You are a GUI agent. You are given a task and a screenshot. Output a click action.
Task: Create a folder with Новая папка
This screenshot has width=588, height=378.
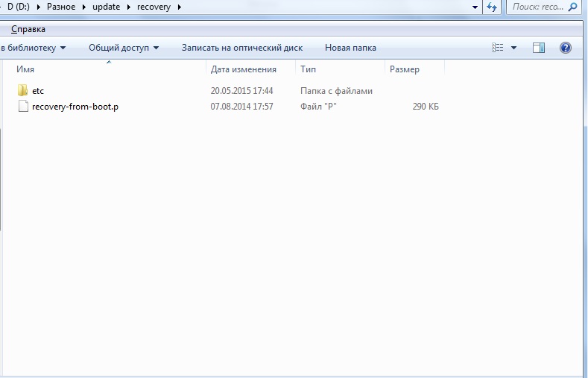[x=350, y=48]
